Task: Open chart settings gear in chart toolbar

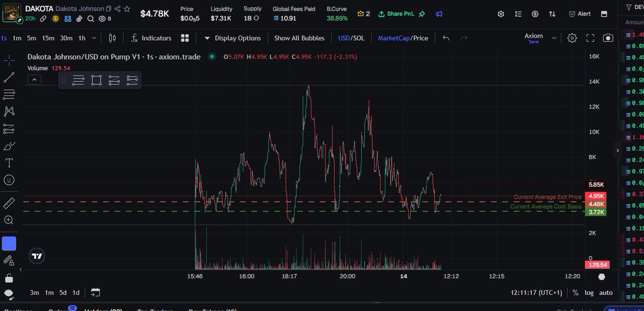Action: tap(572, 38)
